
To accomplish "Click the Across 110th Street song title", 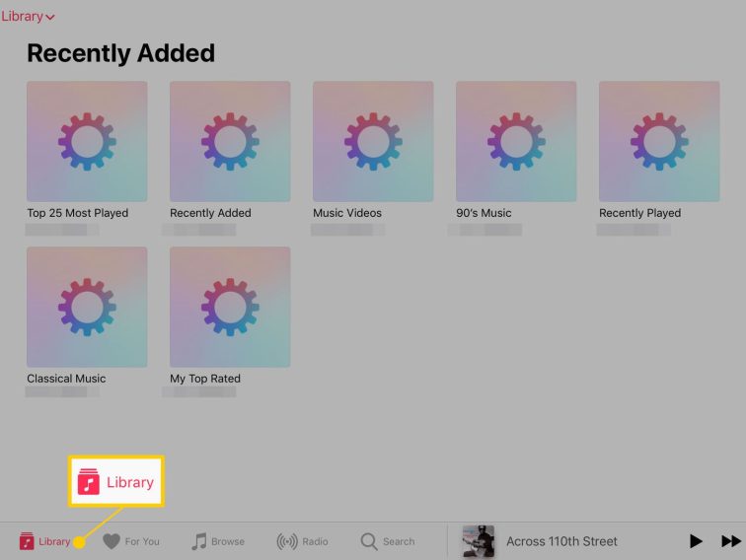I will (x=561, y=541).
